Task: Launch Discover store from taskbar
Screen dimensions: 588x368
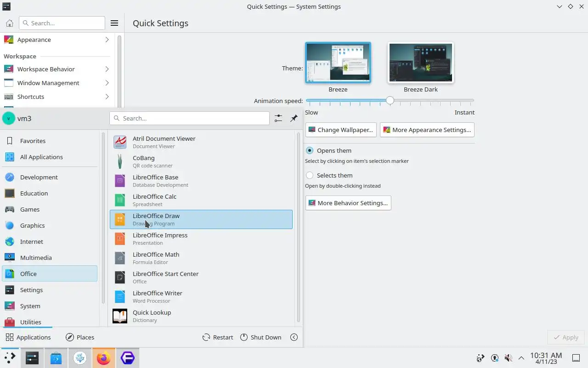Action: [56, 358]
